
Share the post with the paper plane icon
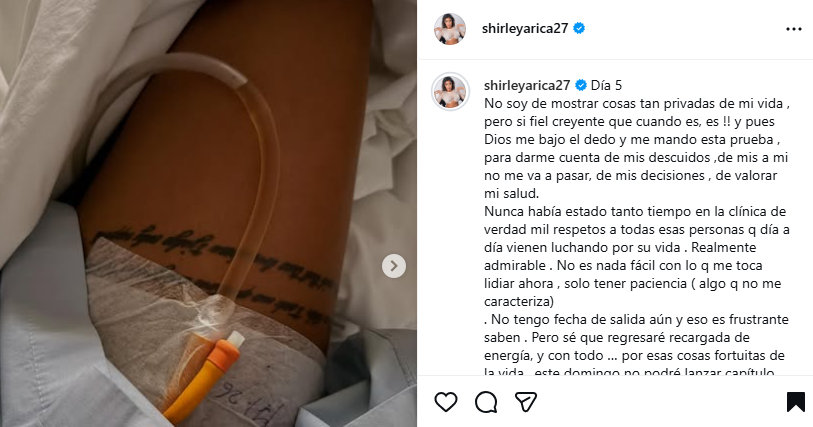(x=525, y=402)
